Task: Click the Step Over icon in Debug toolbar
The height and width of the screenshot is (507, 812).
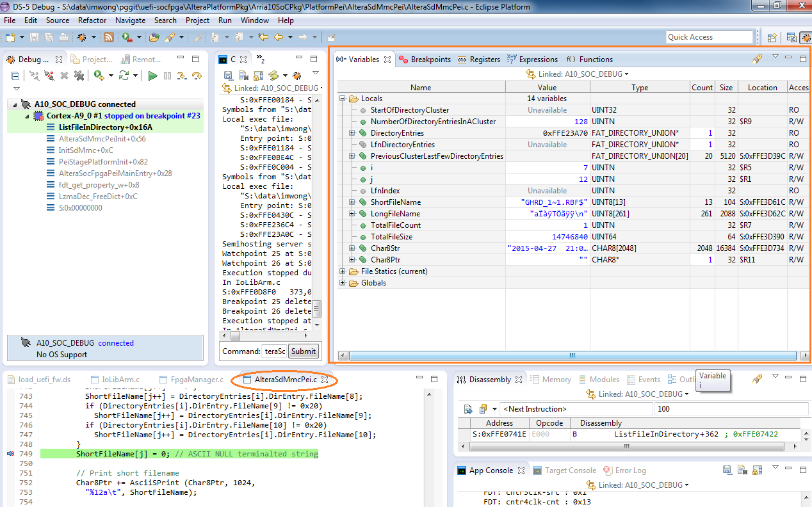Action: [x=197, y=76]
